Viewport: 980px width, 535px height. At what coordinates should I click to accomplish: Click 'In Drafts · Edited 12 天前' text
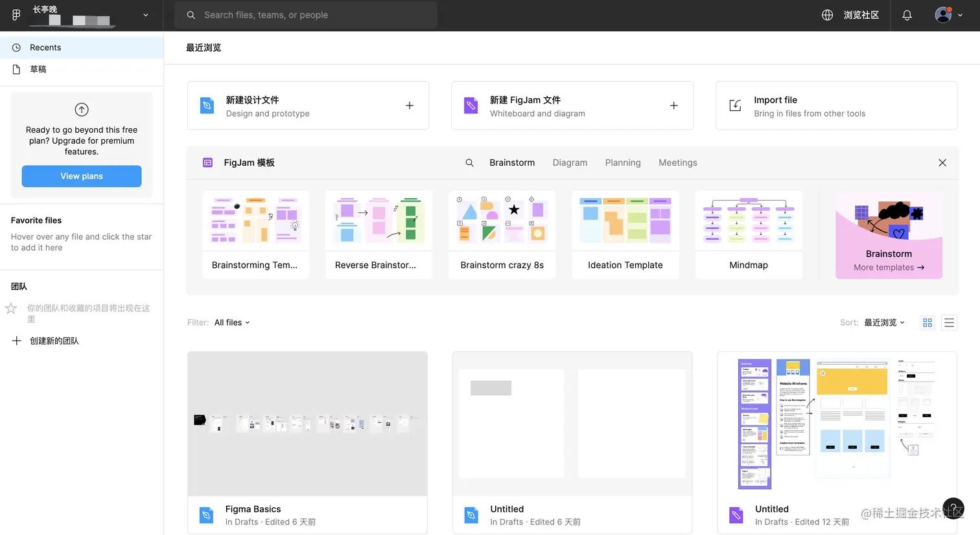tap(802, 522)
